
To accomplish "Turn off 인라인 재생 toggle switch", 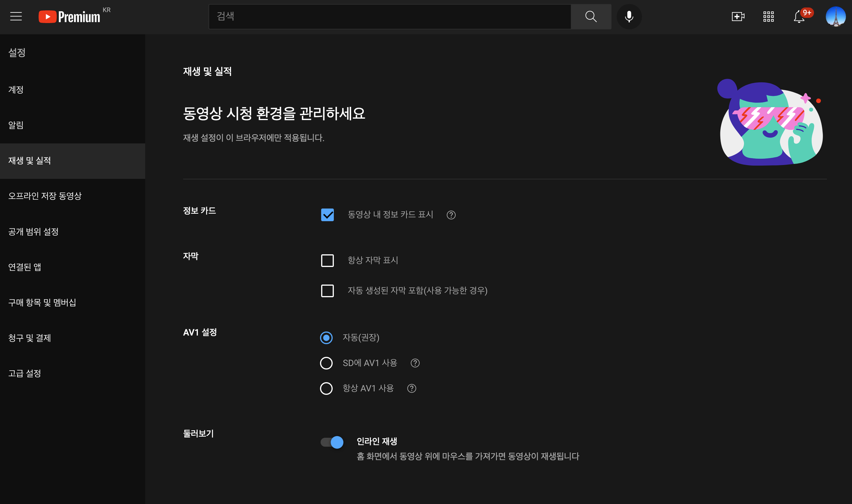I will [x=332, y=442].
